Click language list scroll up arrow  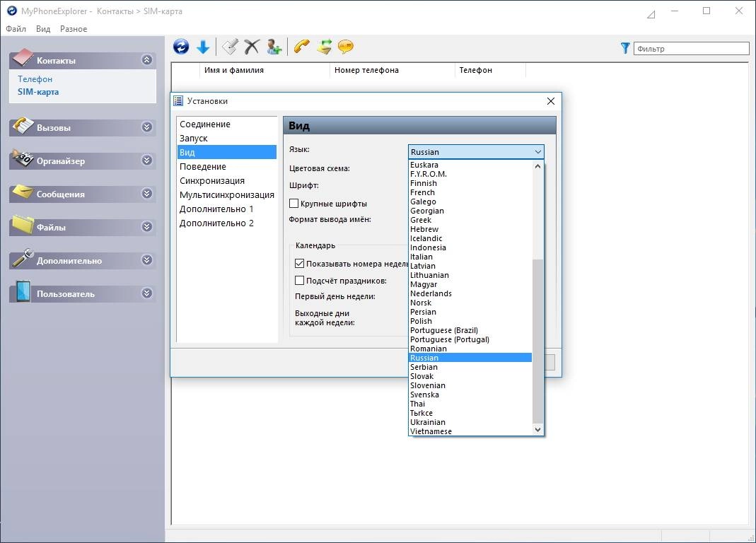(537, 166)
